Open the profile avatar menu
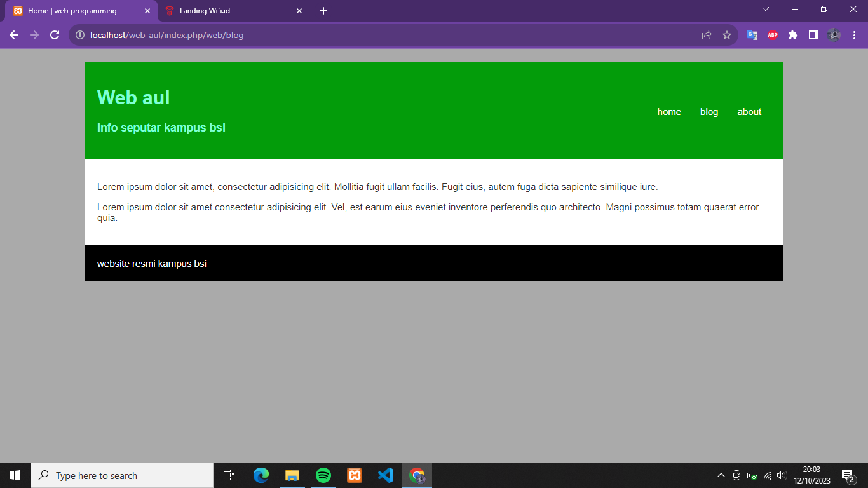Image resolution: width=868 pixels, height=488 pixels. pos(834,35)
